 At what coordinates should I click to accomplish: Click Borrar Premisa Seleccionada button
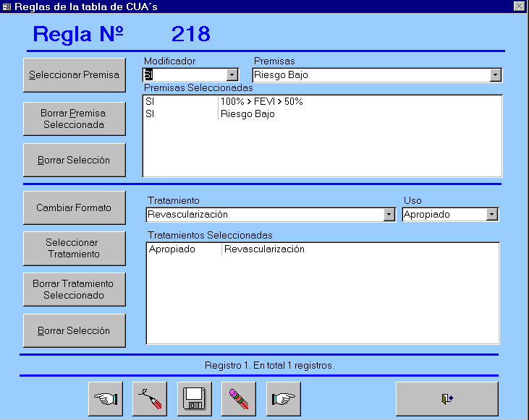[x=74, y=119]
